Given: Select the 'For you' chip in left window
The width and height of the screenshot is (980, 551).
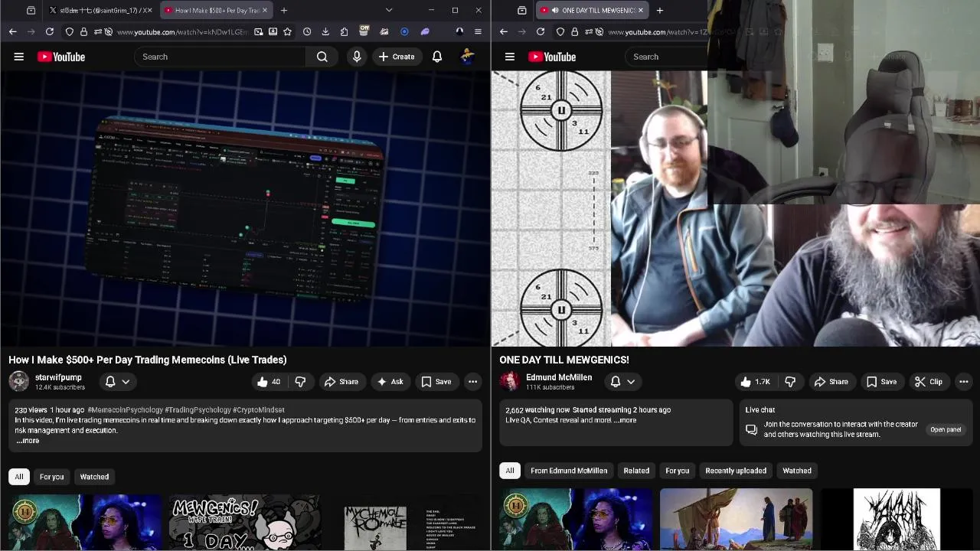Looking at the screenshot, I should point(52,477).
